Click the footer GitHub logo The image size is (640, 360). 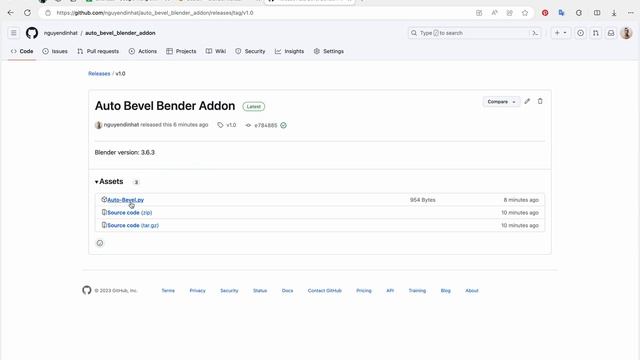coord(87,290)
